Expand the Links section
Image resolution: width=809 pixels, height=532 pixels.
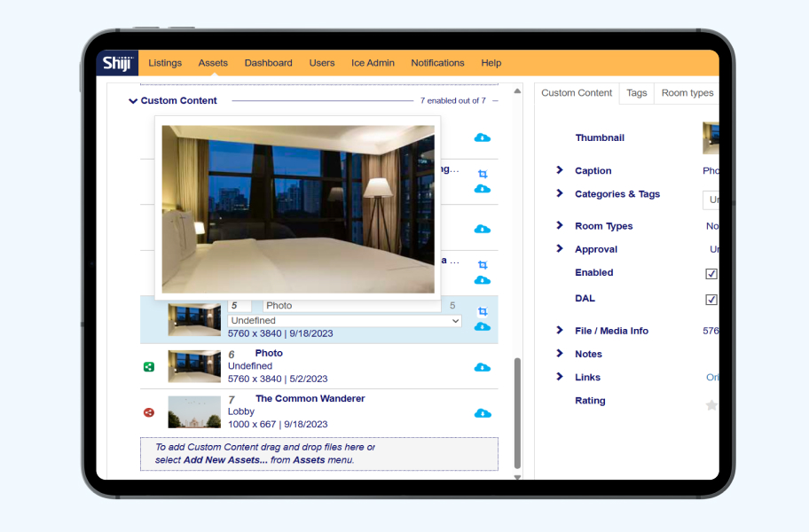(560, 377)
